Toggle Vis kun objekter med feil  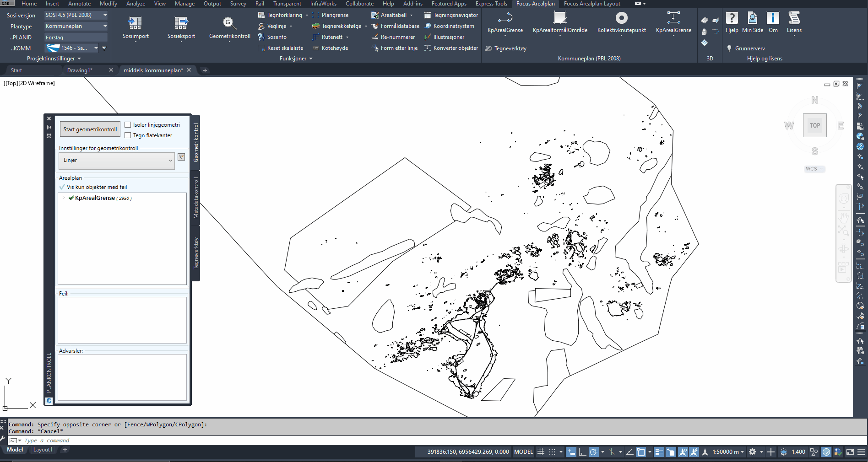[62, 187]
